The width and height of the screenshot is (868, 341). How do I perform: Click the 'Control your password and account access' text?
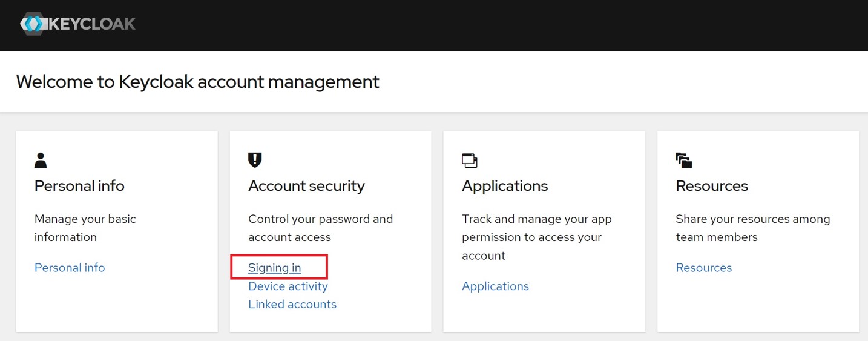320,228
